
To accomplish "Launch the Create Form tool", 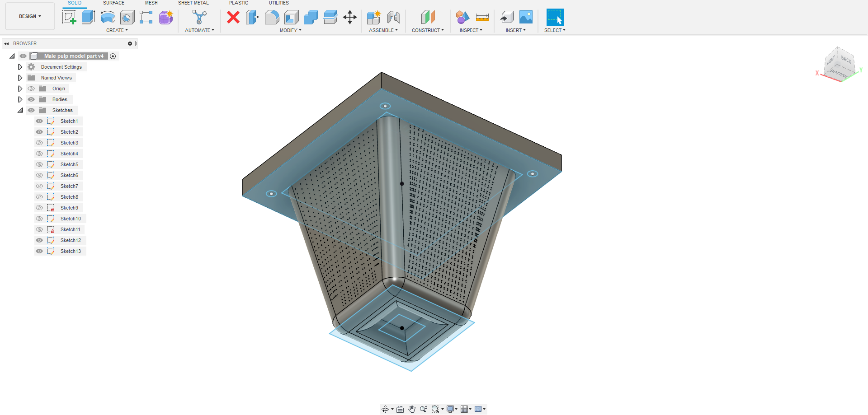I will [166, 17].
